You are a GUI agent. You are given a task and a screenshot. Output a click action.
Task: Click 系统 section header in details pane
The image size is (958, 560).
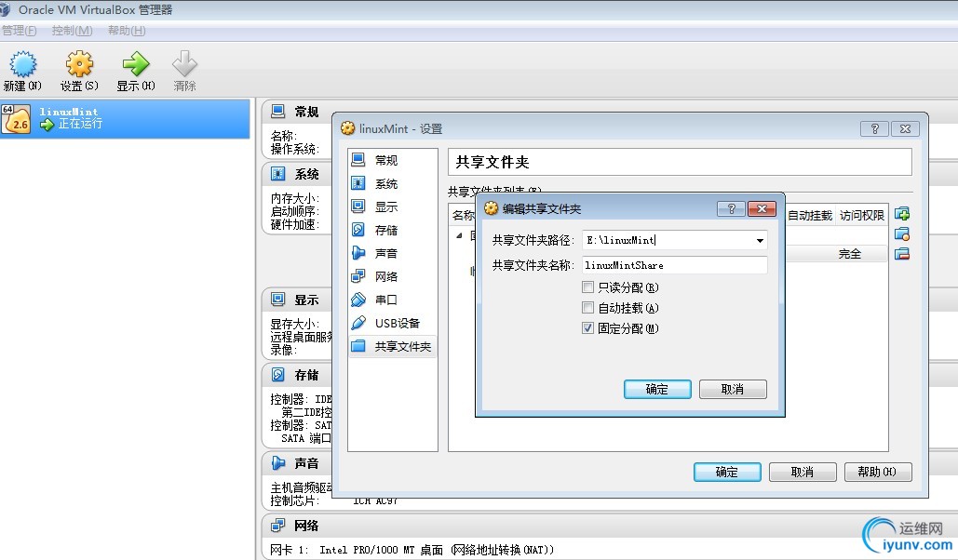[306, 174]
